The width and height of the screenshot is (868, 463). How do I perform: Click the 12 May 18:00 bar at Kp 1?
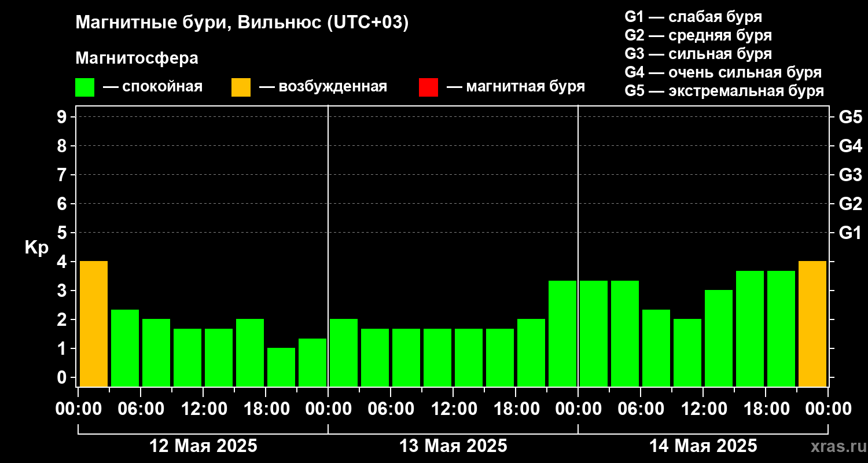(x=281, y=367)
